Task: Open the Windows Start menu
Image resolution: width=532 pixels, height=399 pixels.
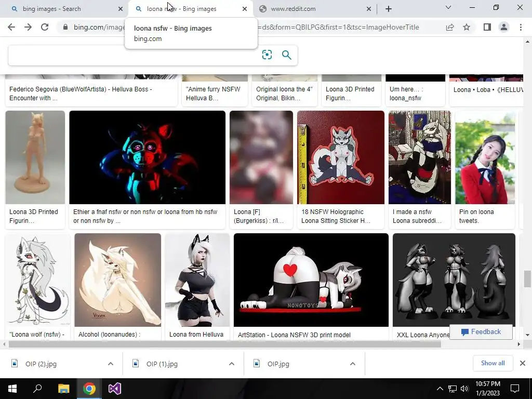Action: (x=12, y=389)
